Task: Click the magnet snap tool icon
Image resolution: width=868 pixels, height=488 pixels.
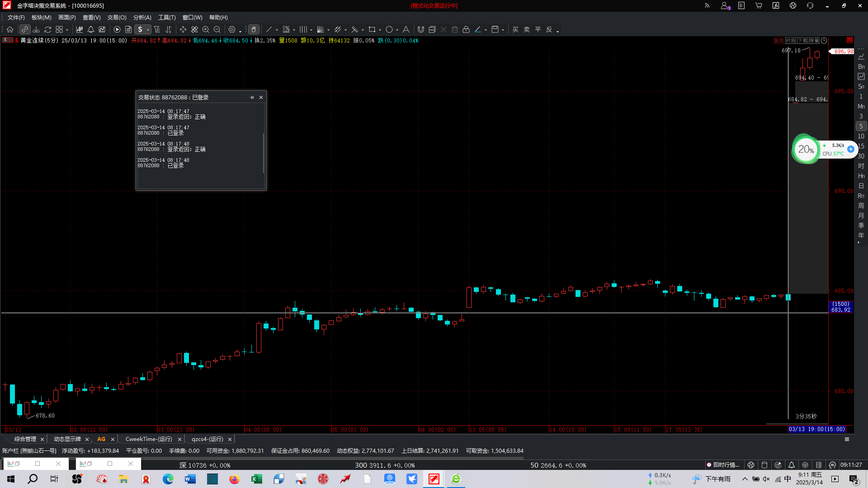Action: (420, 29)
